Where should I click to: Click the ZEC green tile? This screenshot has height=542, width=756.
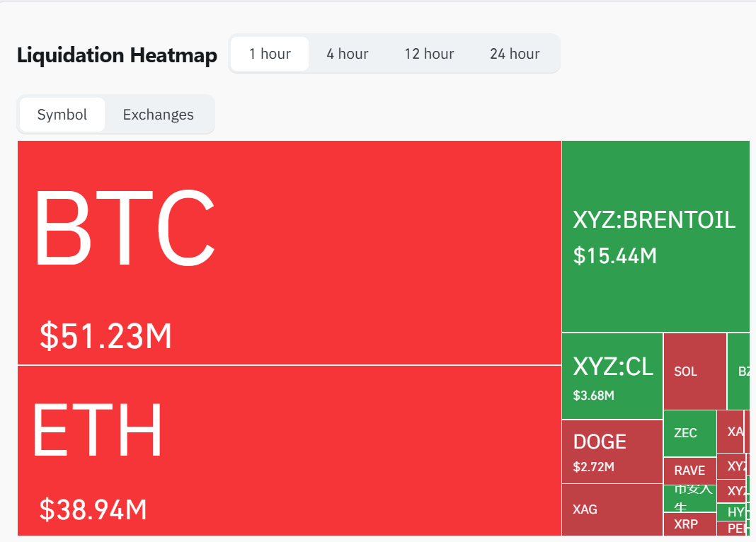689,432
